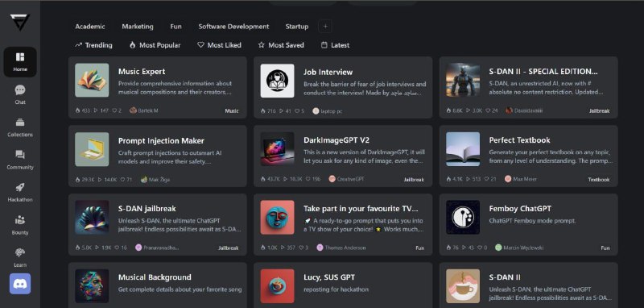
Task: Select the Fun category tab
Action: [x=175, y=27]
